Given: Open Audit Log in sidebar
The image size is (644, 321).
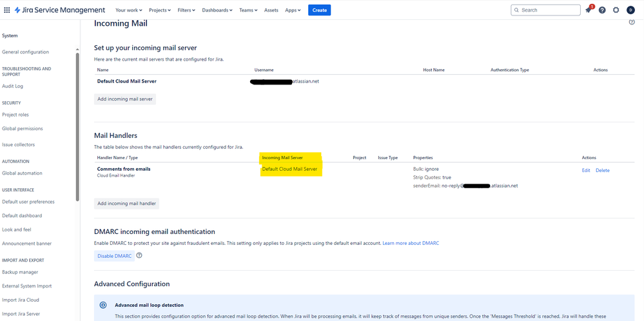Looking at the screenshot, I should coord(12,86).
